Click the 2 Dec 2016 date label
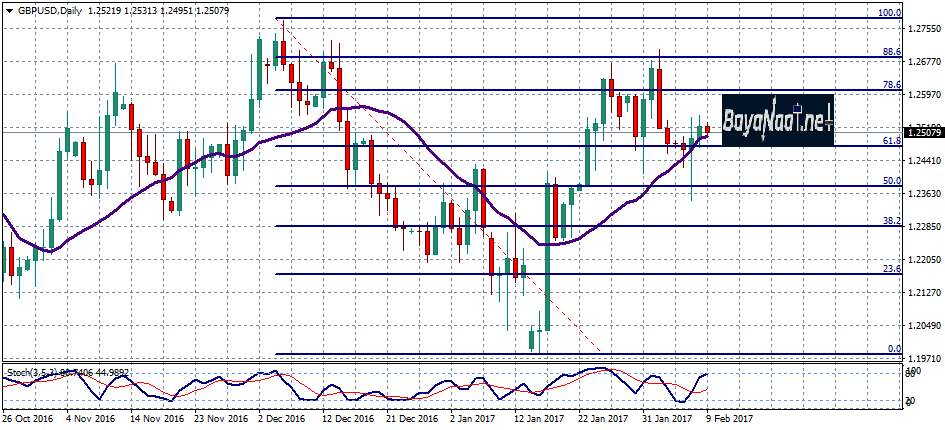This screenshot has width=945, height=430. point(282,419)
